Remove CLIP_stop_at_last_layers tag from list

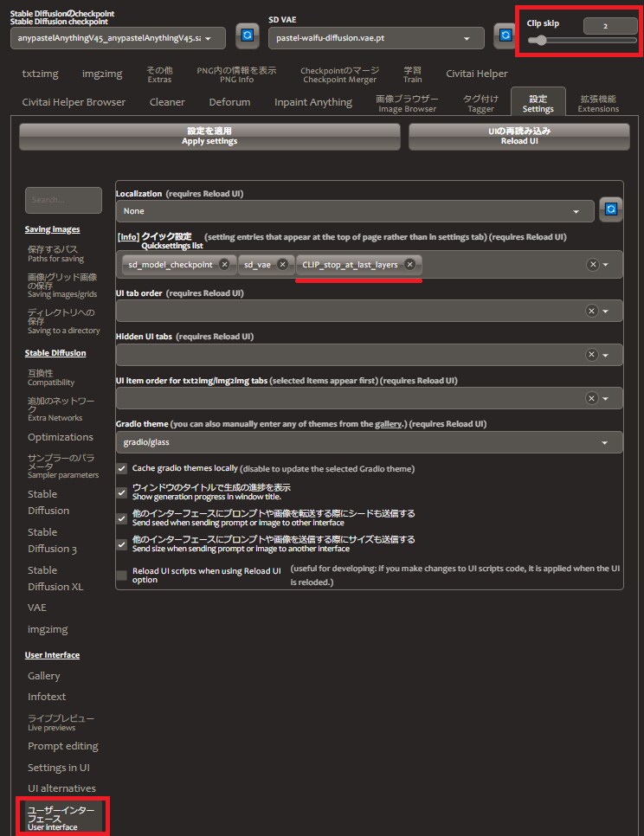tap(409, 264)
